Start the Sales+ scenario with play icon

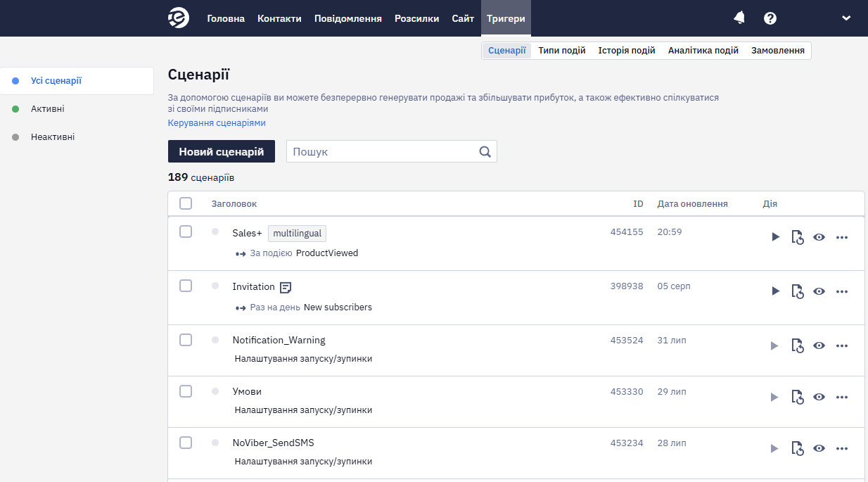[775, 237]
